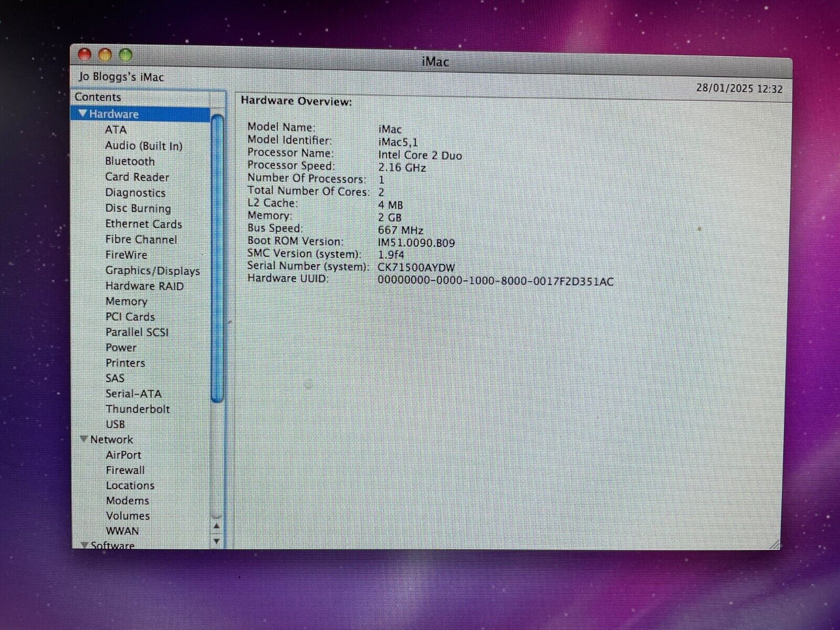Click the green zoom window button

[125, 55]
